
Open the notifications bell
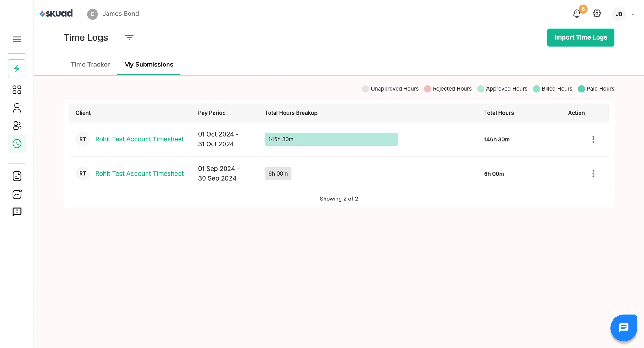[x=577, y=14]
